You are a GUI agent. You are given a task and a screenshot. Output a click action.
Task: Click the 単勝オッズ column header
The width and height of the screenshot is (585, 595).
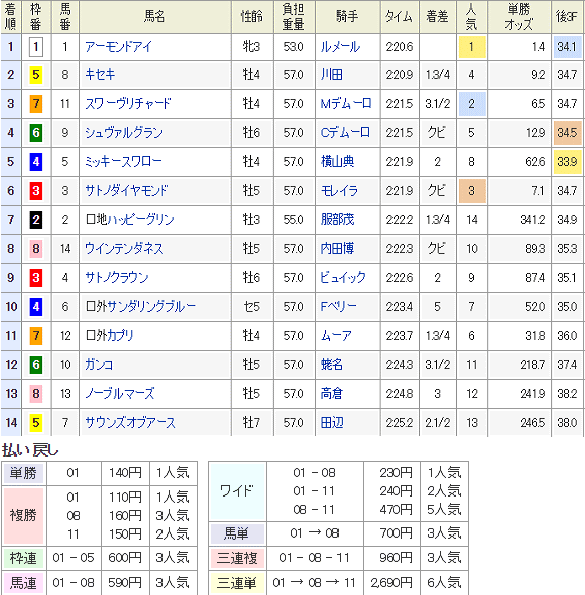click(519, 17)
